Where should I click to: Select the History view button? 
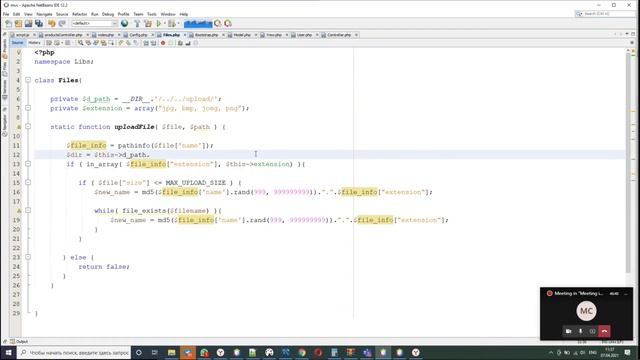point(34,43)
